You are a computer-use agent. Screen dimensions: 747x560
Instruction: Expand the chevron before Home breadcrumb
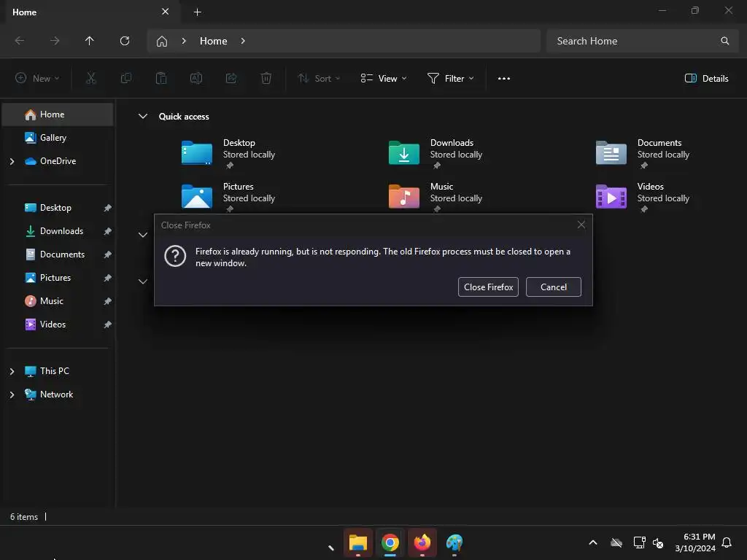[x=184, y=41]
